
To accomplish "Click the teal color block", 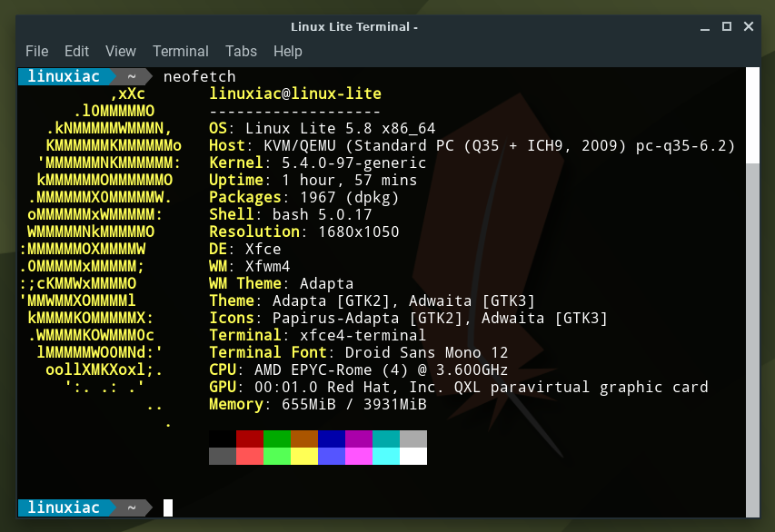I will point(385,438).
